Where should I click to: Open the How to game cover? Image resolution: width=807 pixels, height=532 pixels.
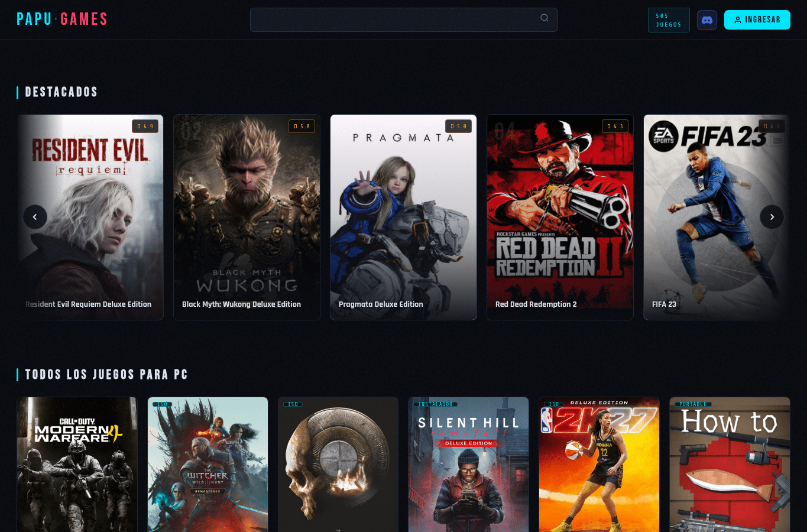[x=730, y=465]
